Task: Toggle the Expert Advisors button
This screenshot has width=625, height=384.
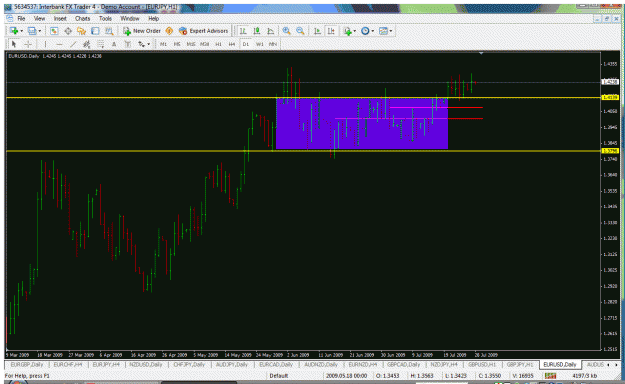Action: [204, 31]
